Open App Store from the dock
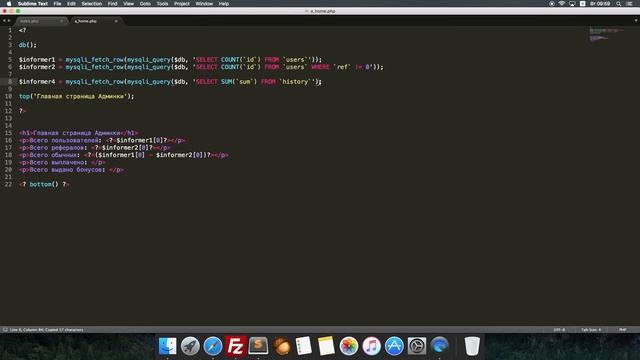 (394, 346)
